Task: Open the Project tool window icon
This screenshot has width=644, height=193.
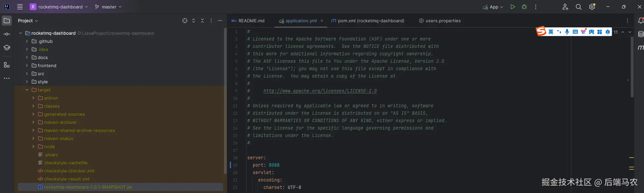Action: click(x=7, y=21)
